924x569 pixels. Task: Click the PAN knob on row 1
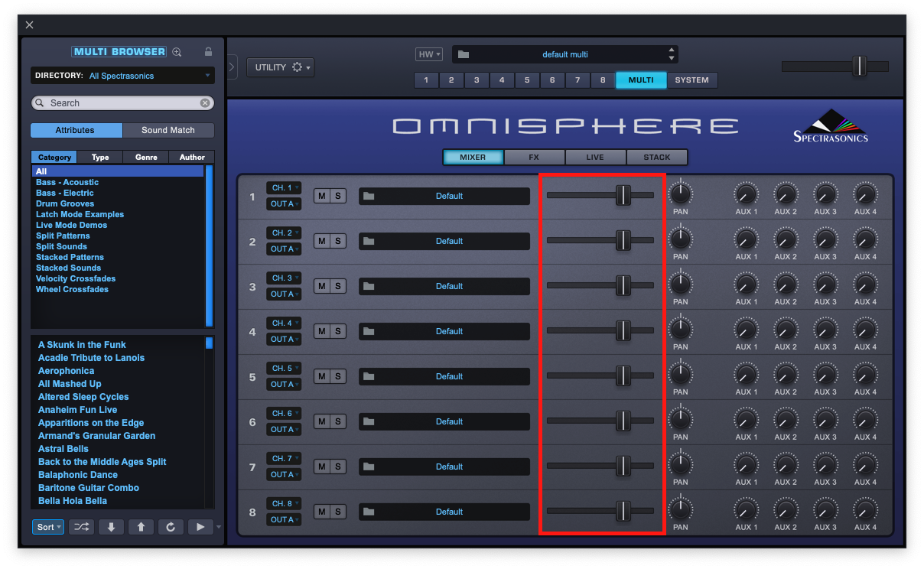tap(680, 193)
